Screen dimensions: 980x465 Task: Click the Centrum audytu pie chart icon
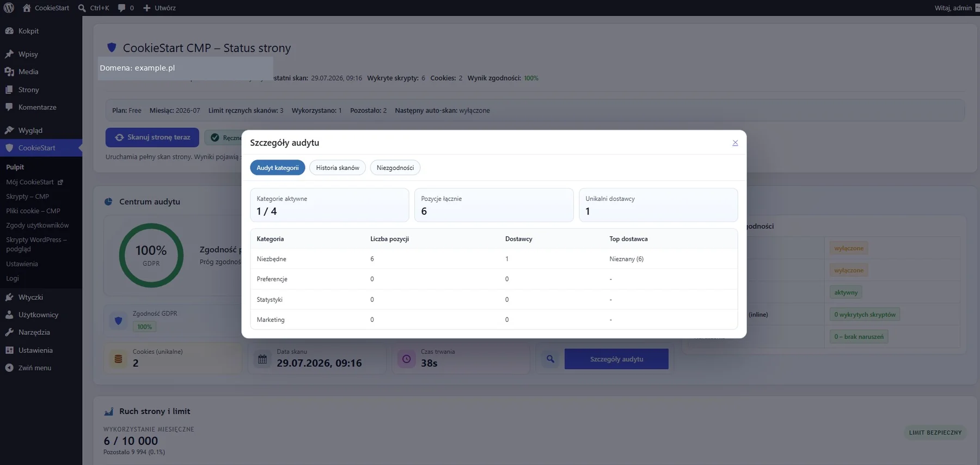(108, 201)
